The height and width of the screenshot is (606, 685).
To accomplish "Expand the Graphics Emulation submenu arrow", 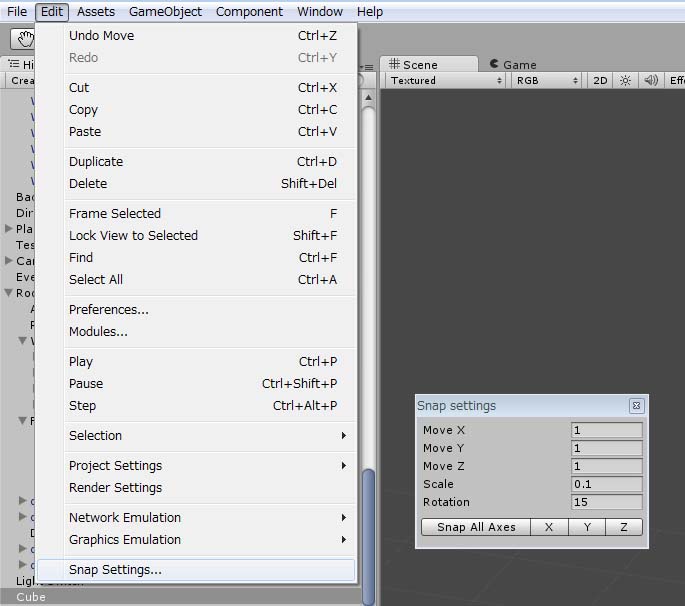I will point(344,539).
